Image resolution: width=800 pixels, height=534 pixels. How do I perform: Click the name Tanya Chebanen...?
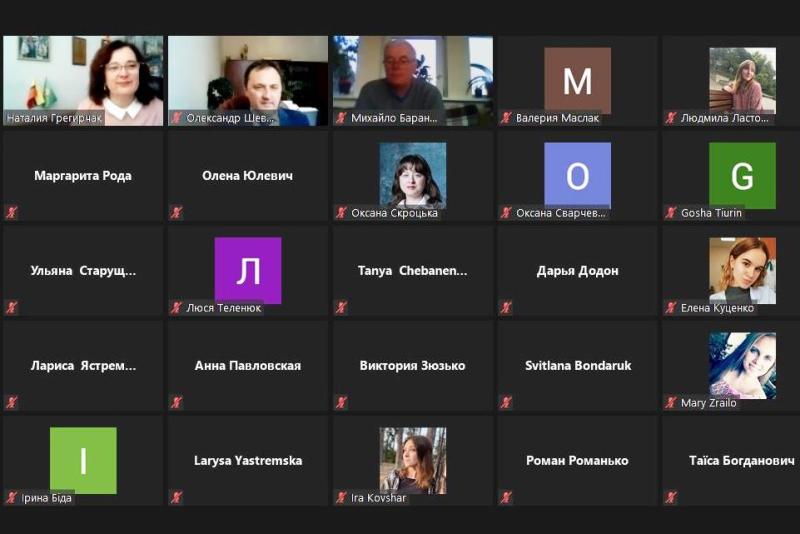point(412,271)
